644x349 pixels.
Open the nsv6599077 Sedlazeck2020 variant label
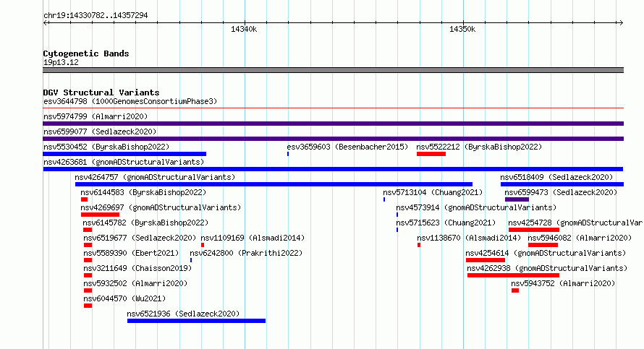pos(100,132)
